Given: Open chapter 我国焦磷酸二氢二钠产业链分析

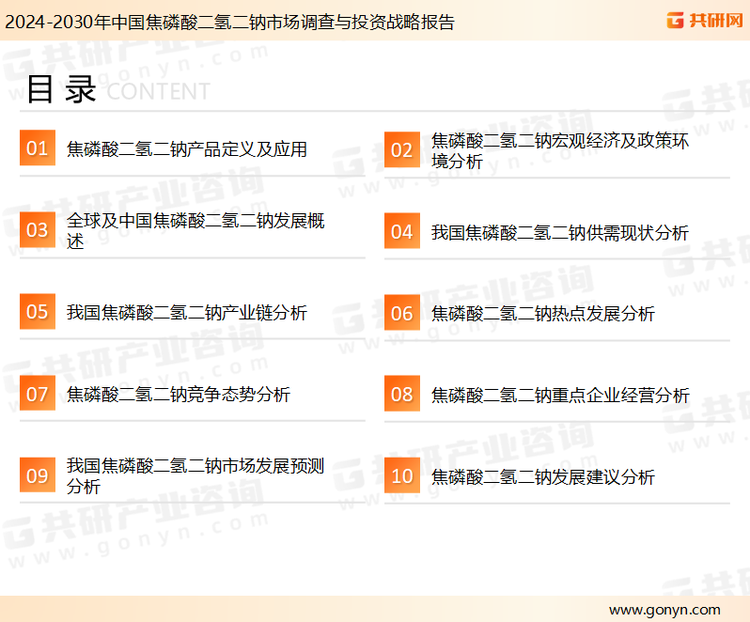Looking at the screenshot, I should 187,312.
